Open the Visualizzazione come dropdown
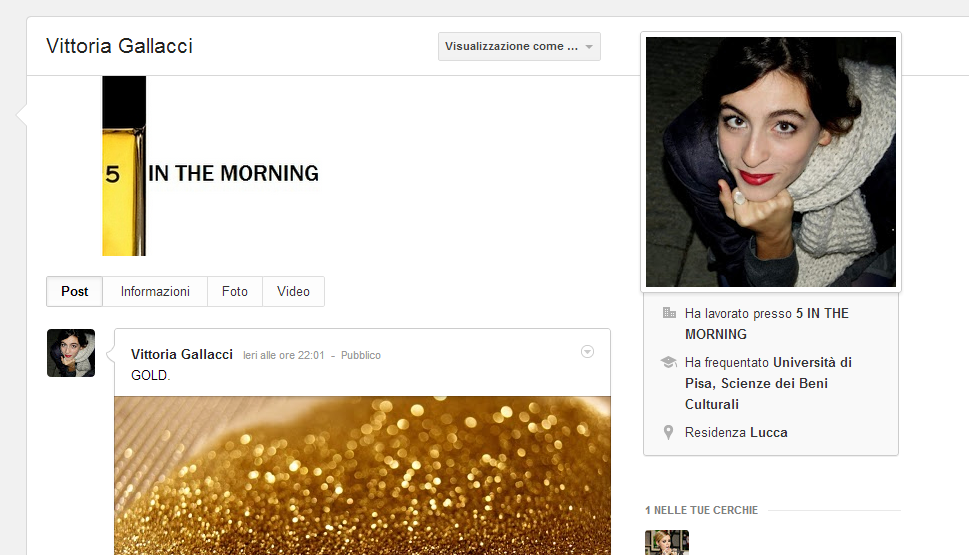The height and width of the screenshot is (555, 969). [519, 46]
